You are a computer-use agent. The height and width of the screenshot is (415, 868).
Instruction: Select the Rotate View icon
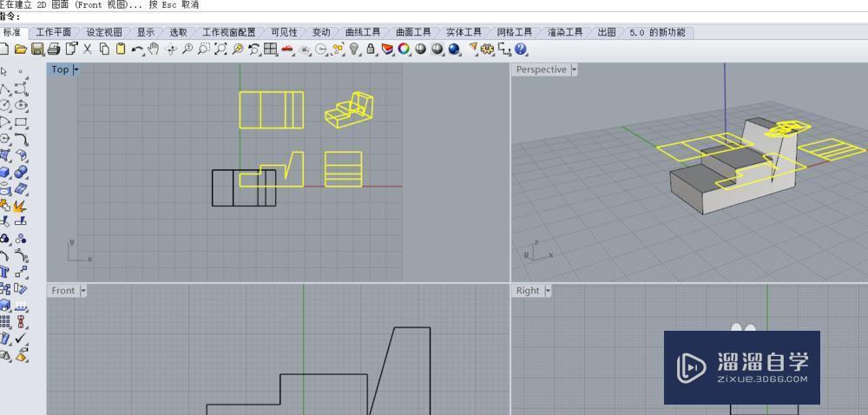171,49
